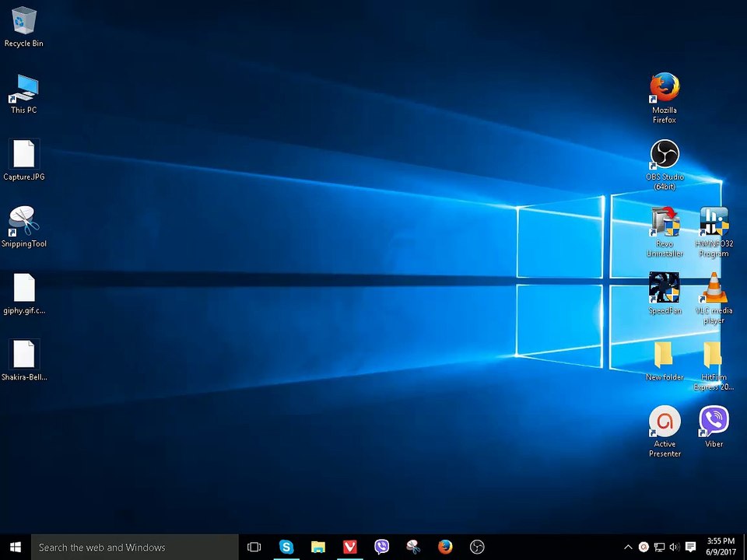Screen dimensions: 747x560
Task: Open Viber from the taskbar
Action: pyautogui.click(x=381, y=547)
